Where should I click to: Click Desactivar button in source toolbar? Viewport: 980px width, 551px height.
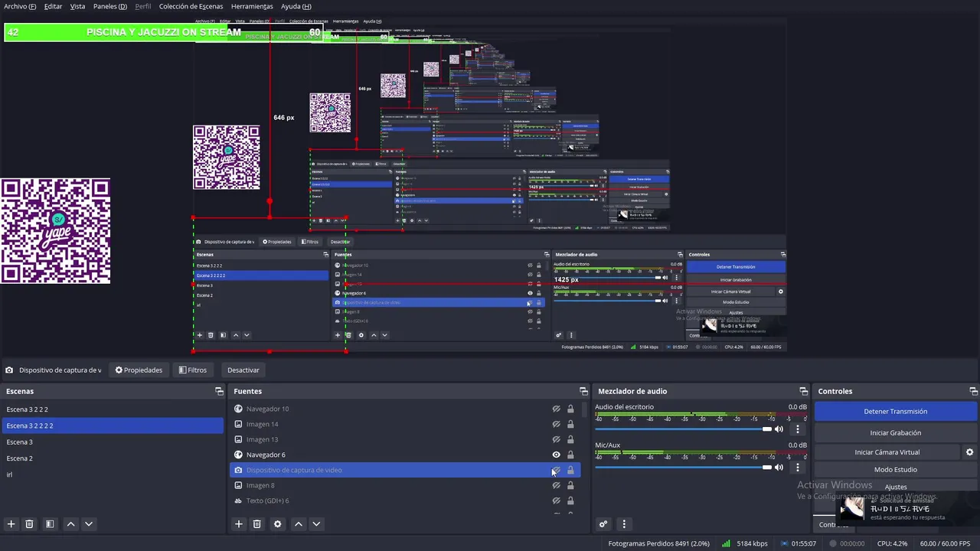[243, 370]
